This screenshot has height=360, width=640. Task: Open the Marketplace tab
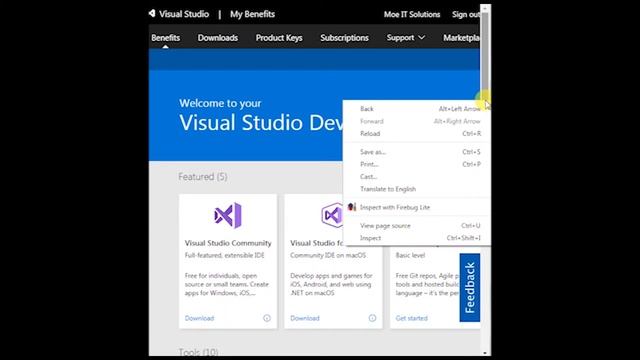coord(461,38)
